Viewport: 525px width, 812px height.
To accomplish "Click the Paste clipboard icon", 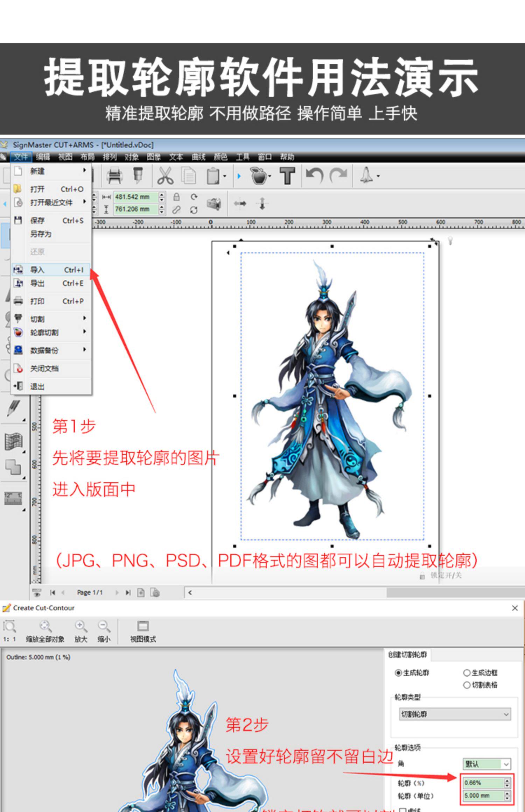I will 213,176.
